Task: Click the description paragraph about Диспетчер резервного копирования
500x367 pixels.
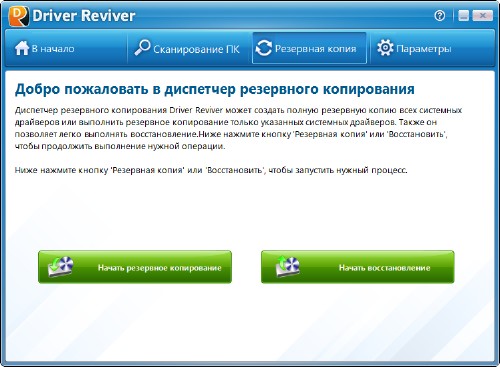Action: 238,128
